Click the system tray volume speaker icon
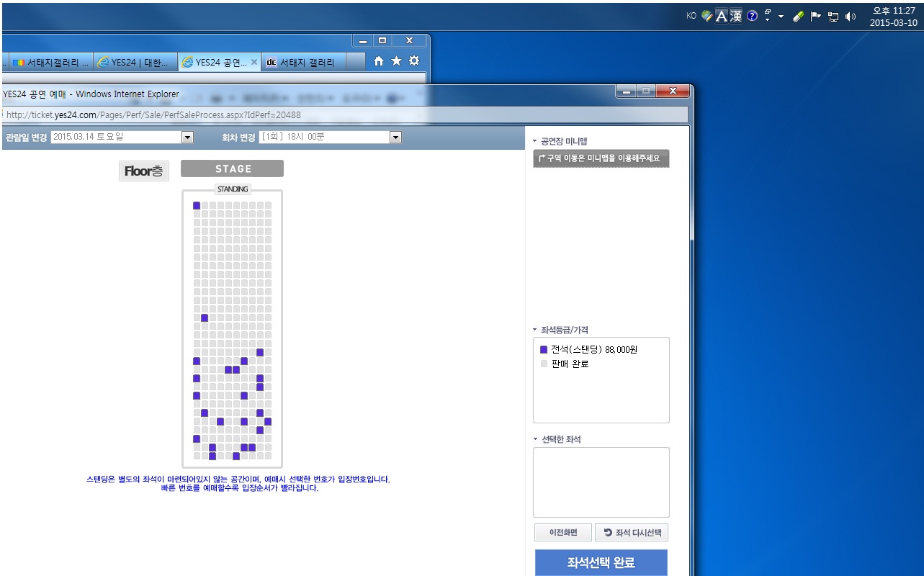The image size is (924, 576). [x=851, y=17]
